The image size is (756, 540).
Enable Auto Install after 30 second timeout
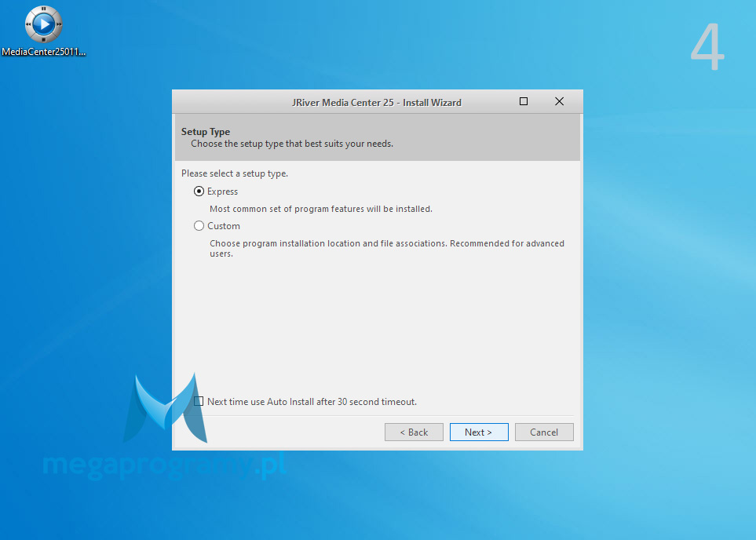[199, 401]
